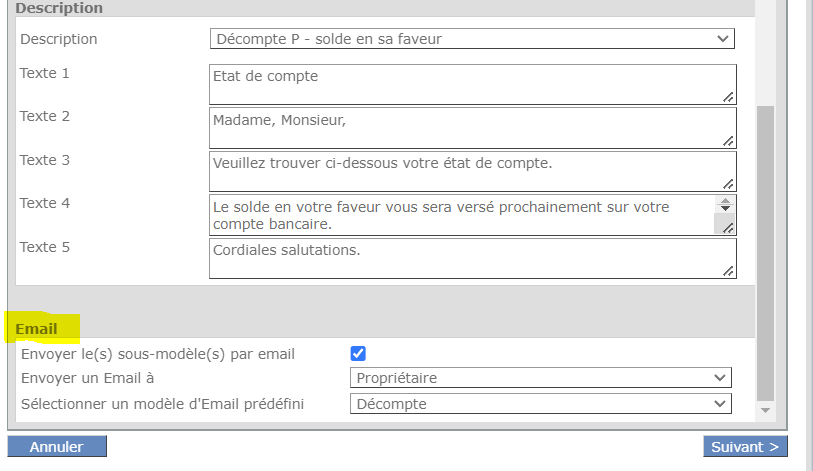This screenshot has width=813, height=471.
Task: Click the resize corner on Texte 5
Action: point(729,271)
